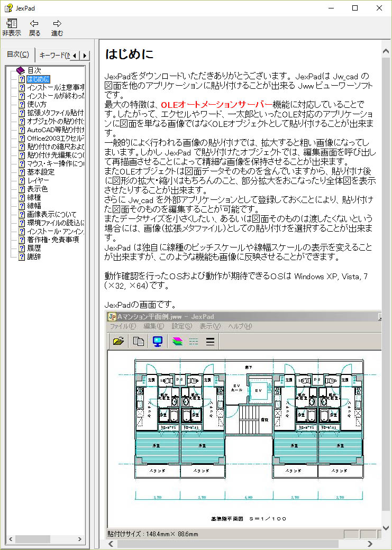Image resolution: width=392 pixels, height=550 pixels.
Task: Open the 著作権・免責事項 topic
Action: 53,240
